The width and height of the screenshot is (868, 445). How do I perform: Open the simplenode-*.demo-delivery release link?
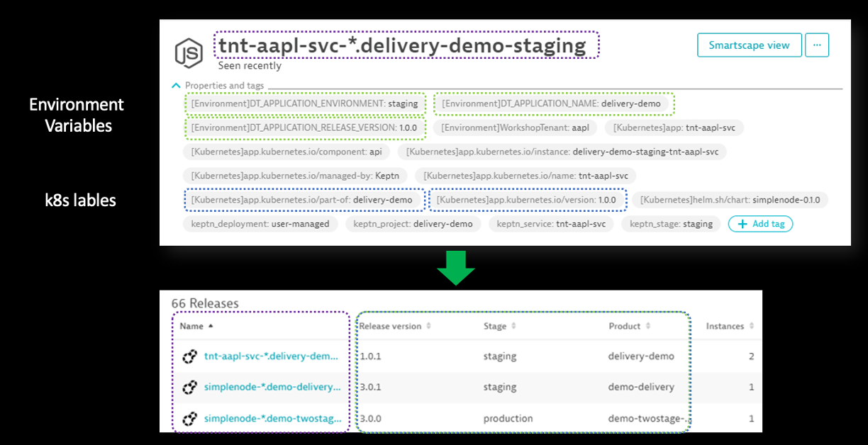(x=272, y=388)
